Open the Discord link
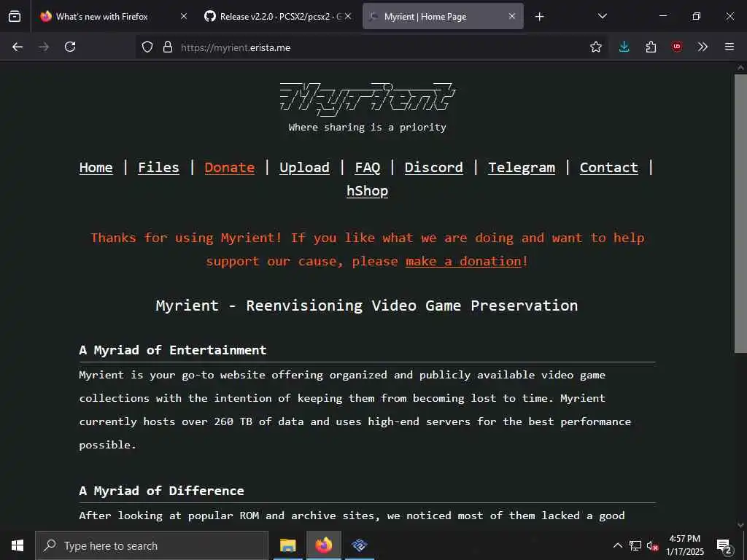 coord(433,168)
